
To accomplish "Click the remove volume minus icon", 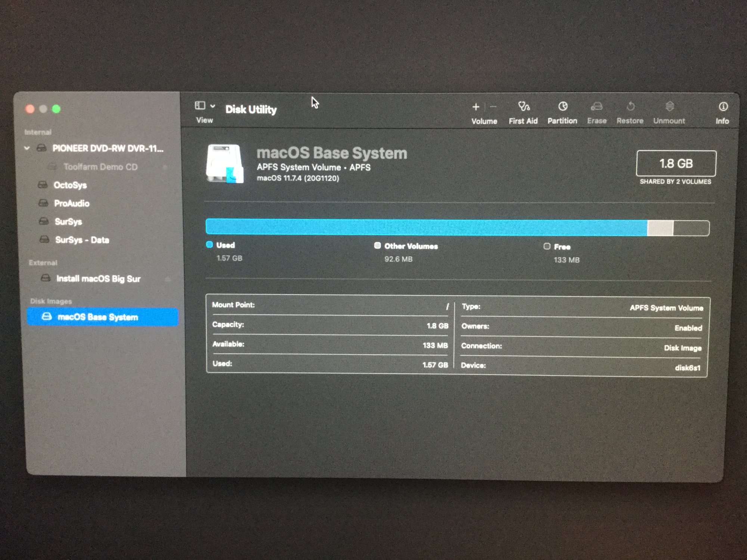I will pos(493,107).
